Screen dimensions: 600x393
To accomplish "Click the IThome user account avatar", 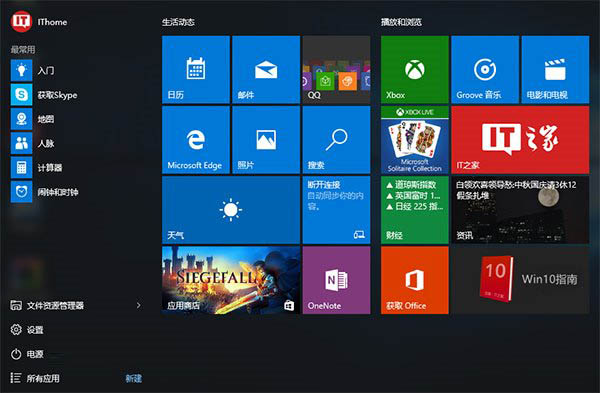I will (21, 21).
